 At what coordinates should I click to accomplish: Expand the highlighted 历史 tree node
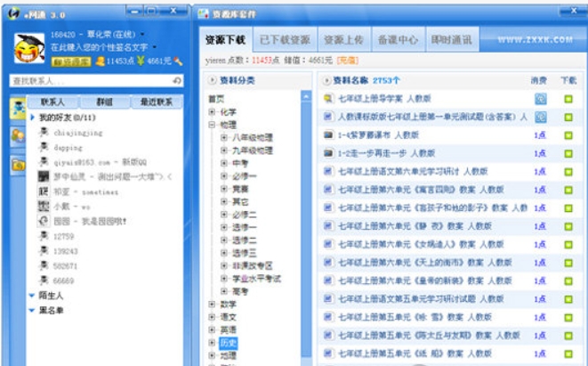212,342
